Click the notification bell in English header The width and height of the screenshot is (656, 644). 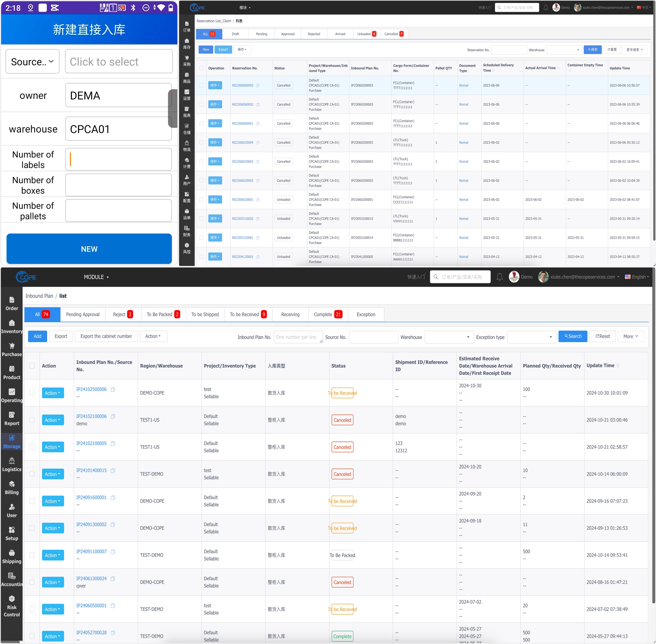500,277
